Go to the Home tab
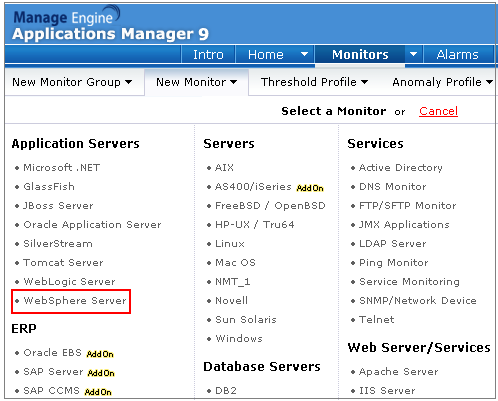 pos(266,55)
